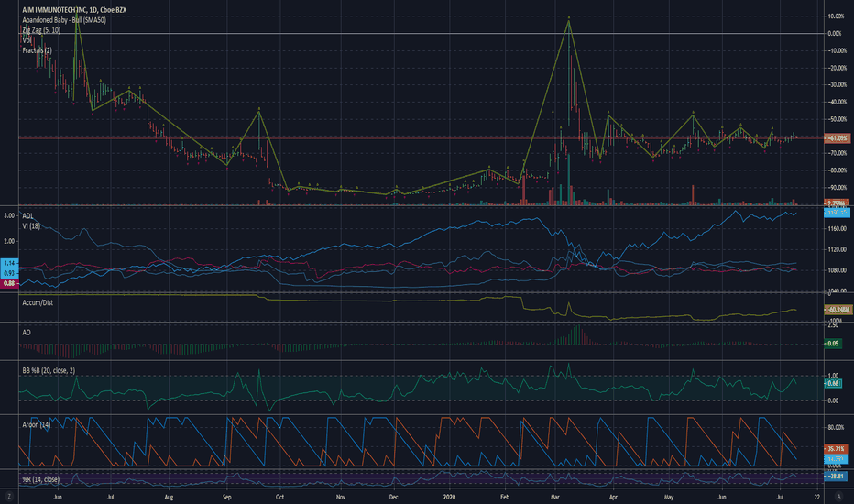Click the 1.14 value tag on left scale
The image size is (854, 504).
click(9, 263)
